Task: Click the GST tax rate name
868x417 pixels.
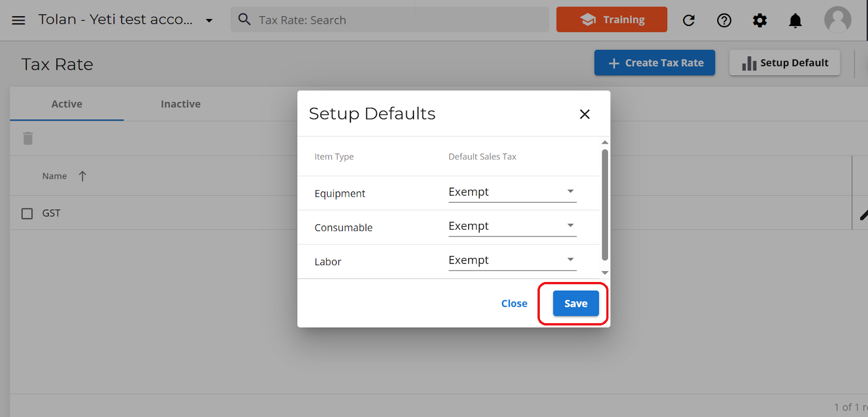Action: (52, 213)
